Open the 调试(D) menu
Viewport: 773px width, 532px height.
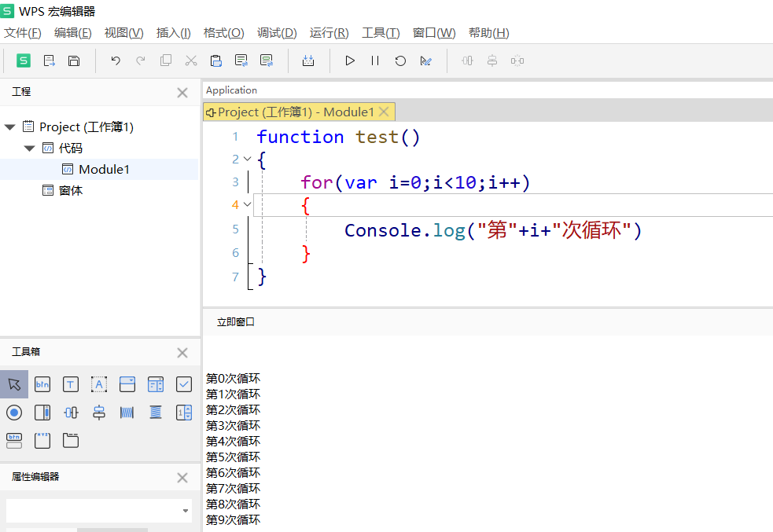click(277, 33)
